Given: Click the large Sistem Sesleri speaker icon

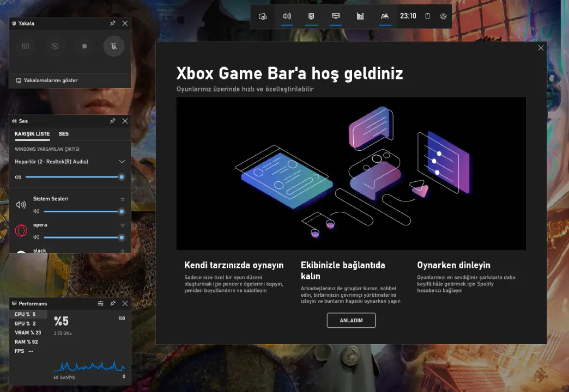Looking at the screenshot, I should tap(21, 205).
